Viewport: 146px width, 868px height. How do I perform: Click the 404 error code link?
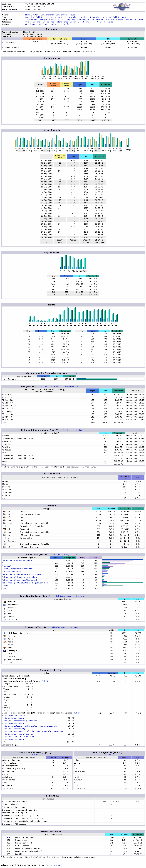[8, 837]
